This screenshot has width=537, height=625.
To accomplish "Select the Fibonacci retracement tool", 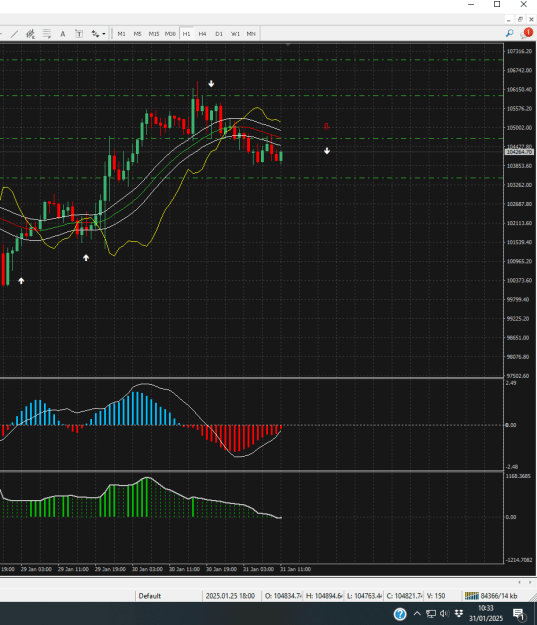I will coord(47,34).
